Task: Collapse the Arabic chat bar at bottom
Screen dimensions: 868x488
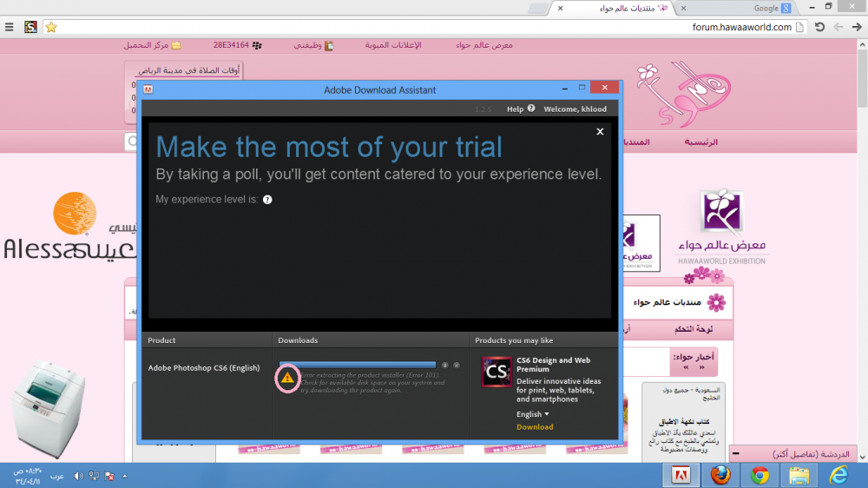Action: (736, 454)
